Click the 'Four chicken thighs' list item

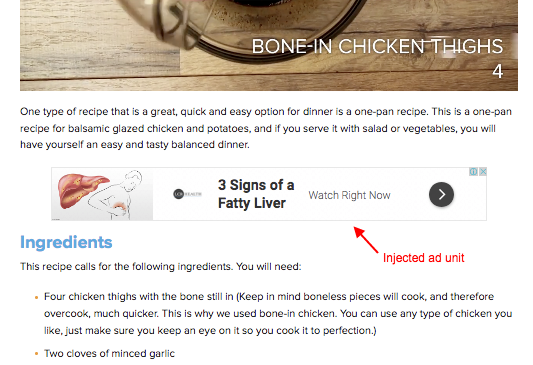[x=278, y=313]
